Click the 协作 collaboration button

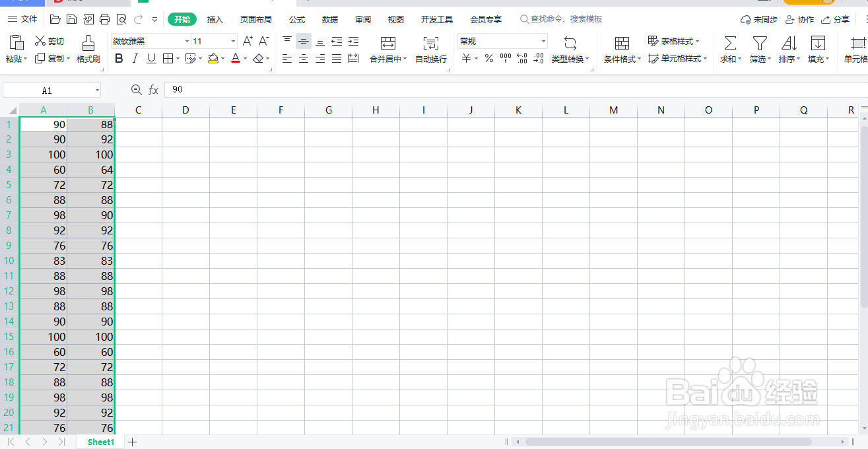[x=800, y=19]
